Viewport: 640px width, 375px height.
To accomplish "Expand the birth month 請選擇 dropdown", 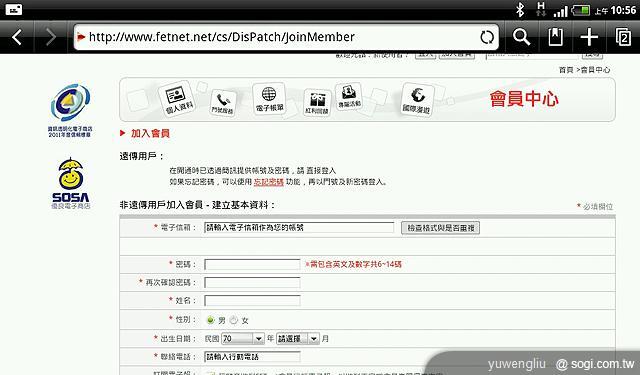I will click(298, 338).
